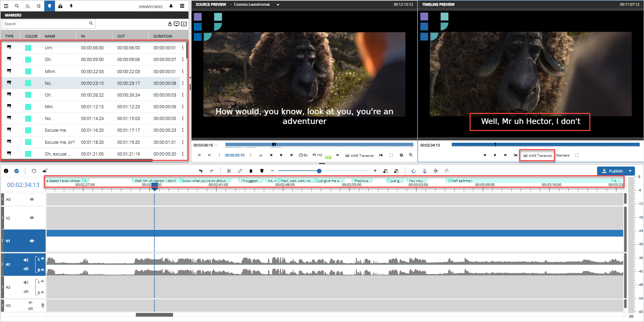Viewport: 644px width, 322px height.
Task: Open options menu for the Um. marker
Action: pyautogui.click(x=183, y=48)
